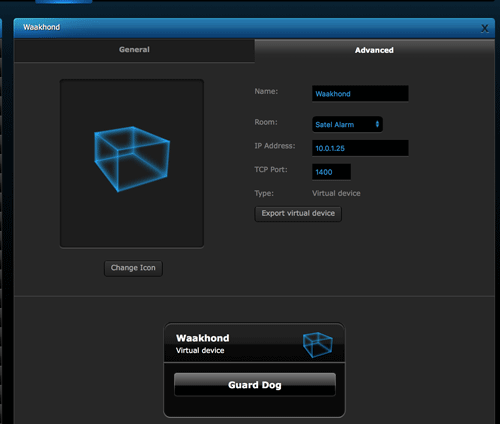Click the Type value Virtual device text

click(x=336, y=193)
